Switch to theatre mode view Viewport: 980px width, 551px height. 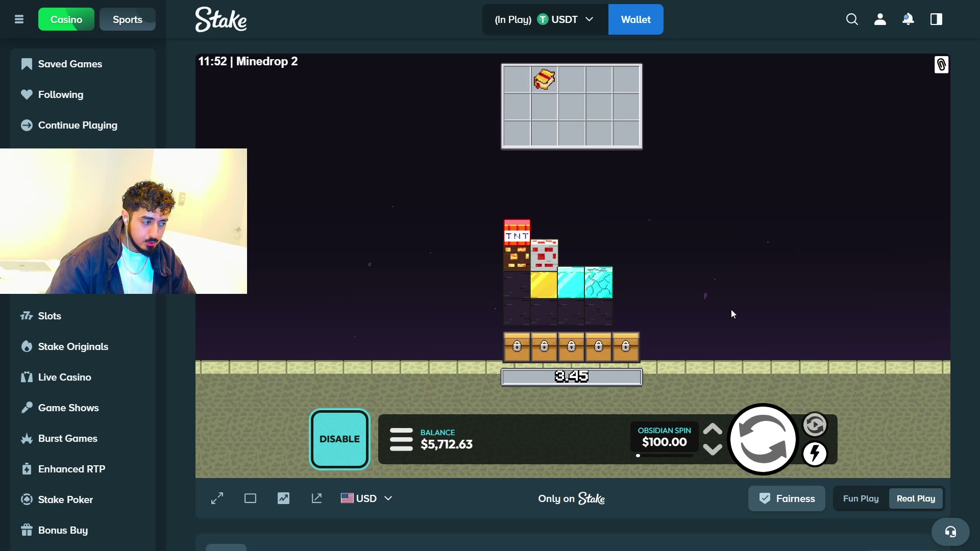coord(250,498)
